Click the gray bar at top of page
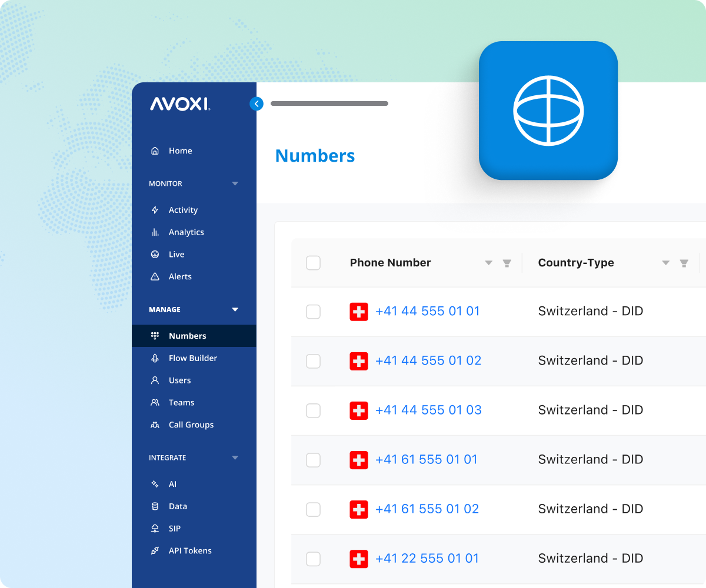The width and height of the screenshot is (706, 588). (x=329, y=103)
